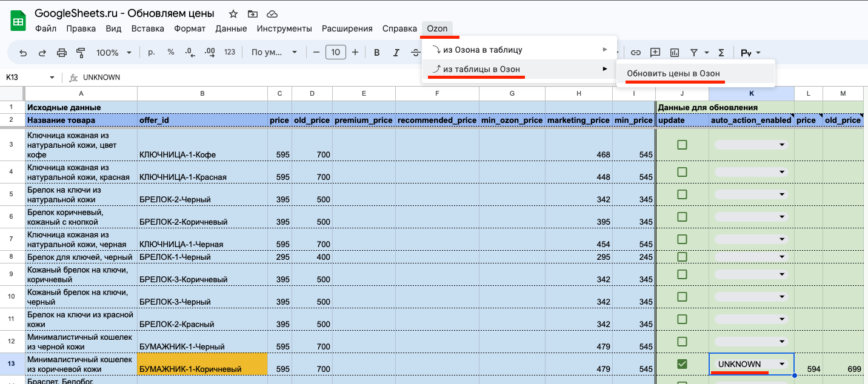Click the K13 name box
Viewport: 868px width, 384px height.
tap(24, 78)
